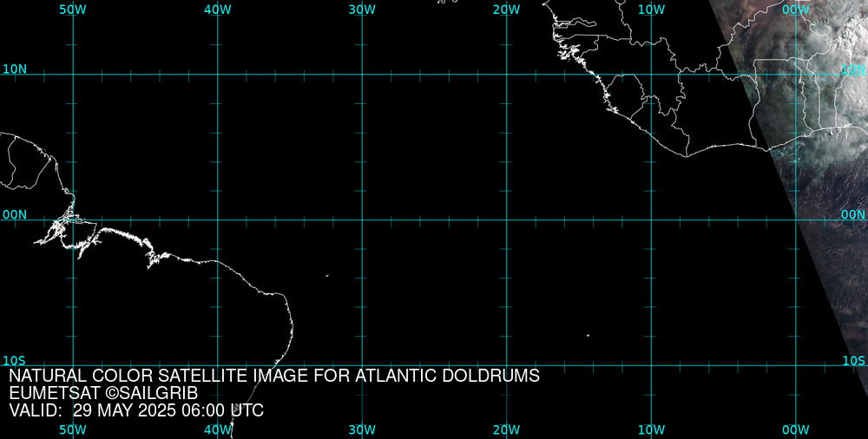
Task: Click the 20W label along the top edge
Action: click(507, 10)
